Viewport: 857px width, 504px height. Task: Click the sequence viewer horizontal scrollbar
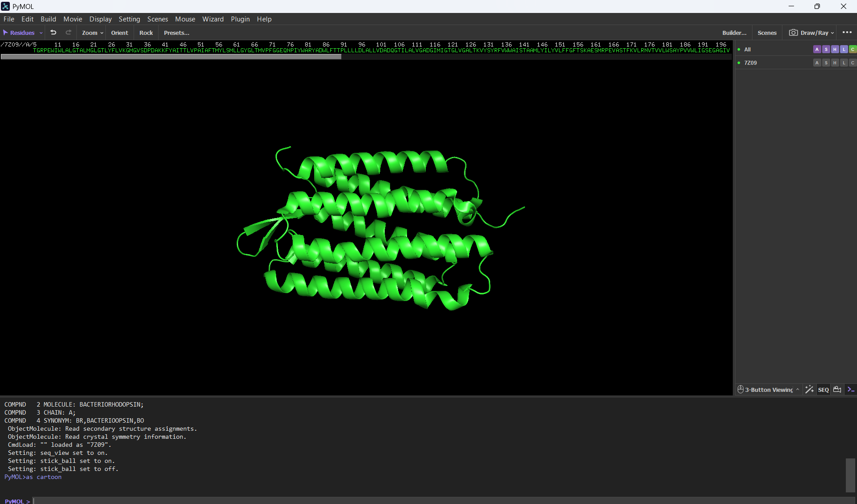click(171, 57)
